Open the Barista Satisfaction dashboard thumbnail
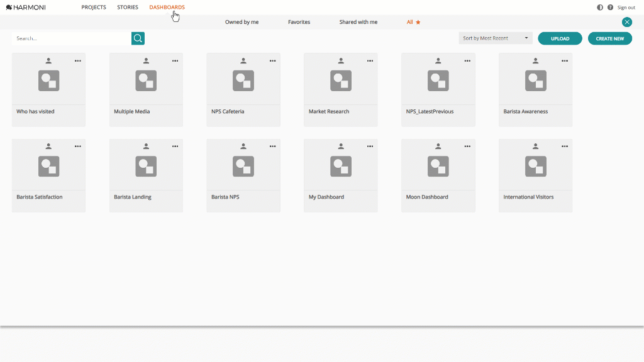 pyautogui.click(x=48, y=166)
